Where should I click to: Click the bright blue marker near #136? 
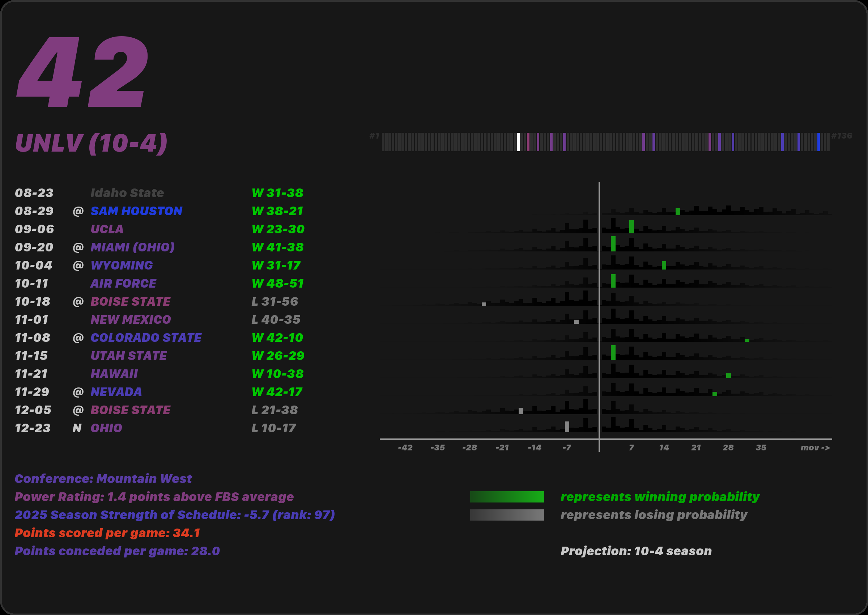coord(818,142)
